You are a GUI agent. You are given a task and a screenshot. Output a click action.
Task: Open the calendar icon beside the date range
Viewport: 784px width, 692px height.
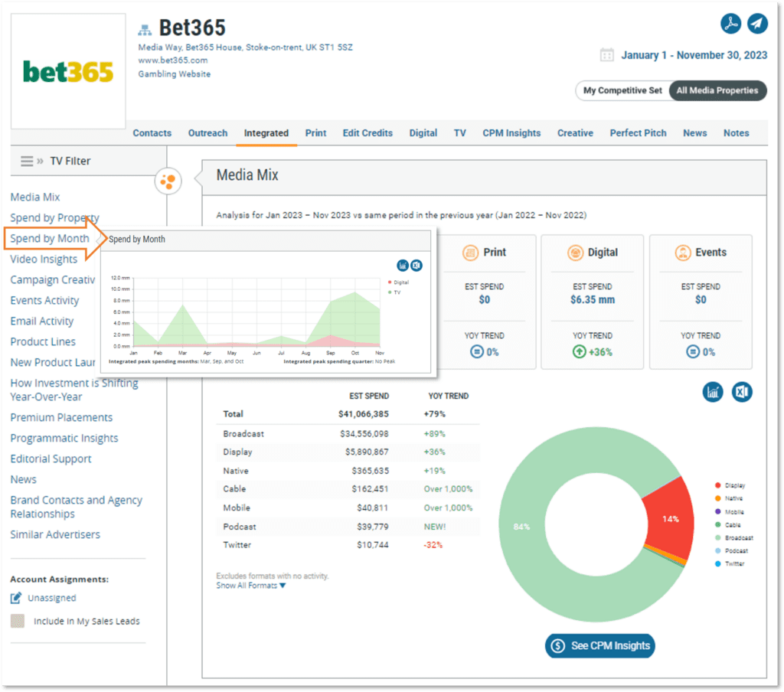pyautogui.click(x=606, y=54)
